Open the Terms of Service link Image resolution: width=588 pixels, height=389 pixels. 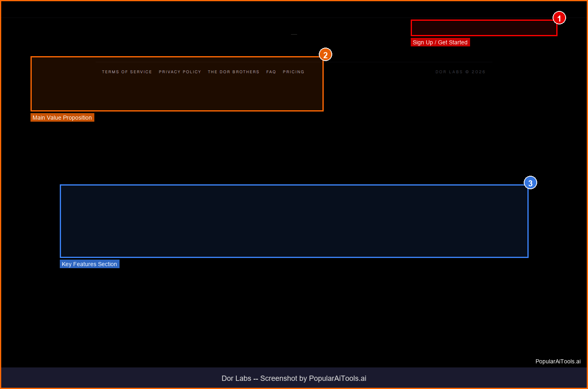tap(127, 72)
